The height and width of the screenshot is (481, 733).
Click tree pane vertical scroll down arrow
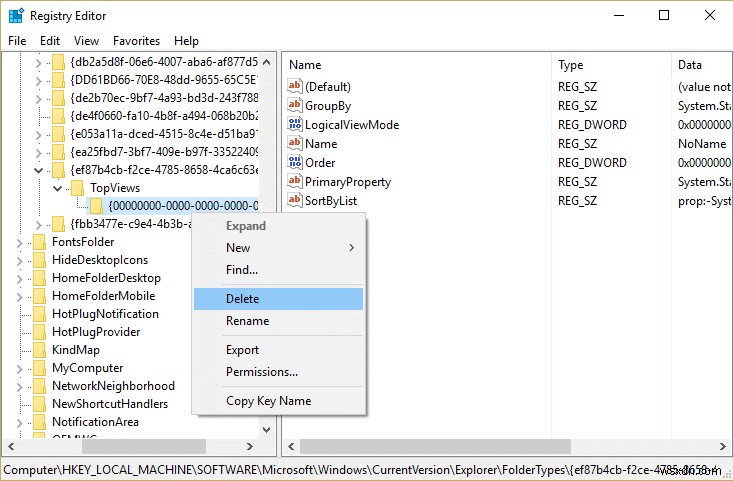pyautogui.click(x=266, y=430)
